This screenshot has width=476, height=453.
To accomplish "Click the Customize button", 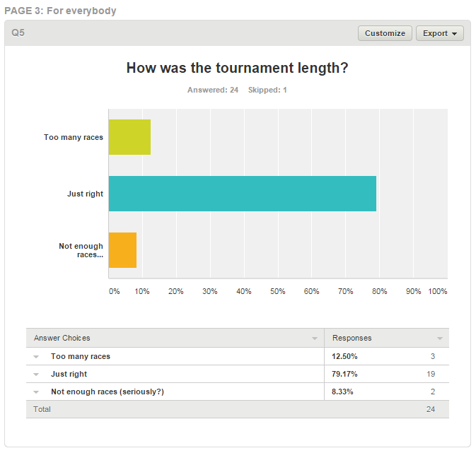I will 385,33.
